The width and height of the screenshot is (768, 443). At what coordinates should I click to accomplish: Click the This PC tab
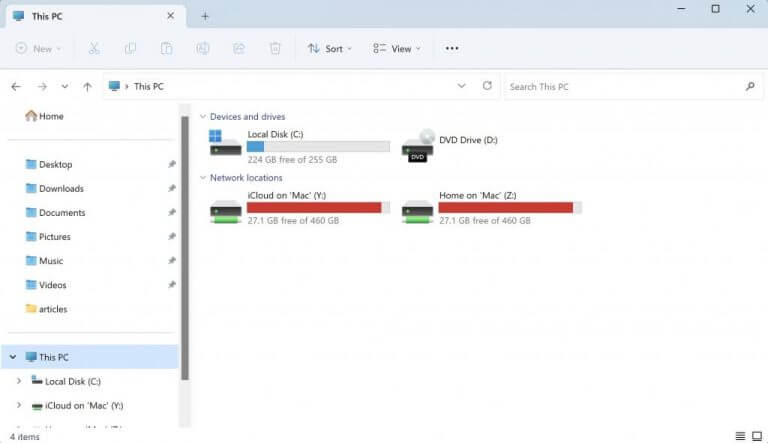click(96, 16)
